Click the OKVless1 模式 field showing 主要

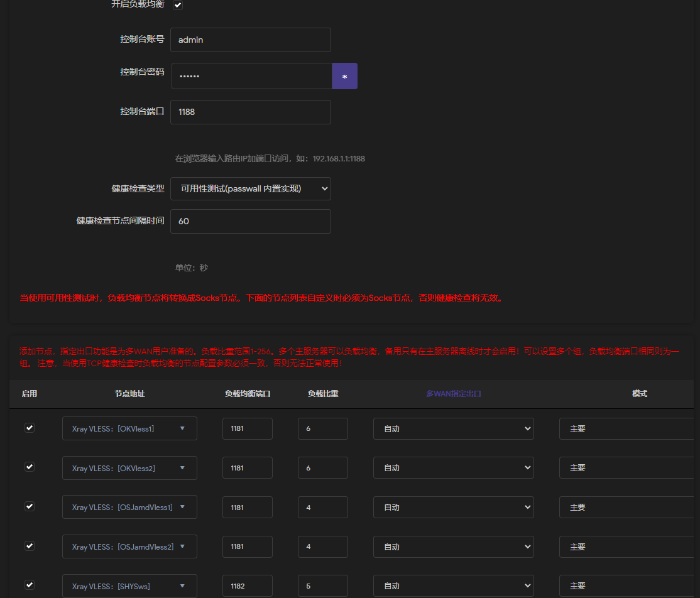[x=628, y=428]
